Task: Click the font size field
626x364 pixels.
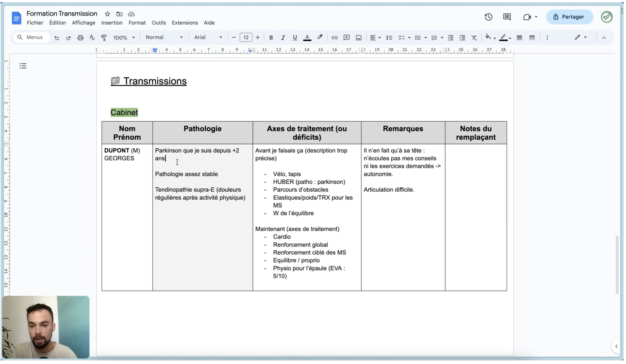Action: tap(246, 37)
